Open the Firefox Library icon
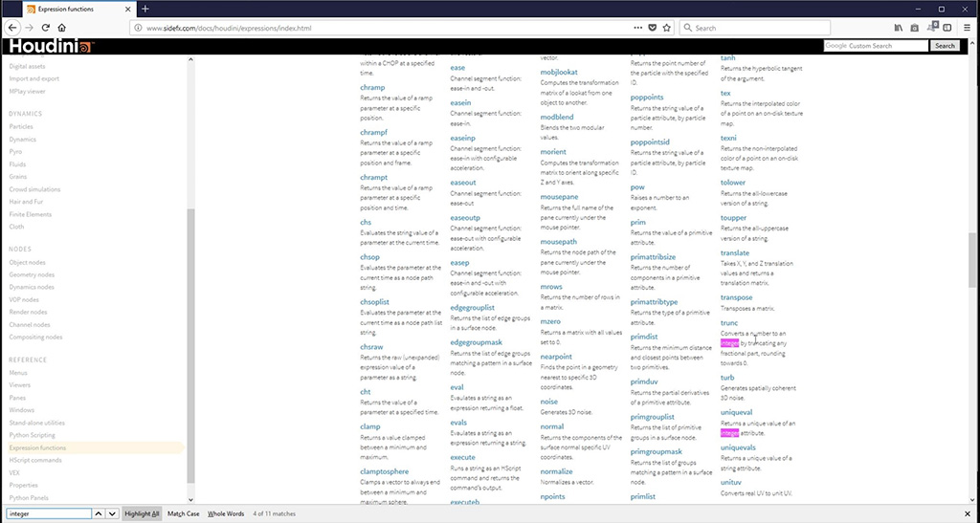The width and height of the screenshot is (980, 523). tap(897, 28)
